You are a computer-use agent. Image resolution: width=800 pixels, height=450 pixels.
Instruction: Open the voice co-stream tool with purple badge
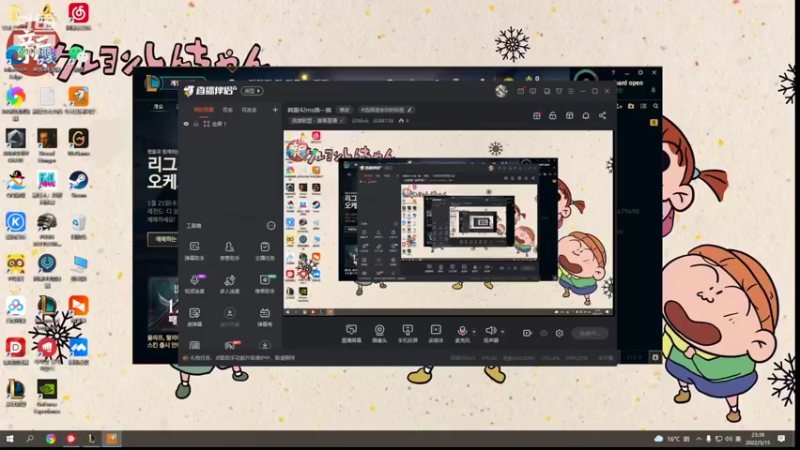[x=194, y=284]
